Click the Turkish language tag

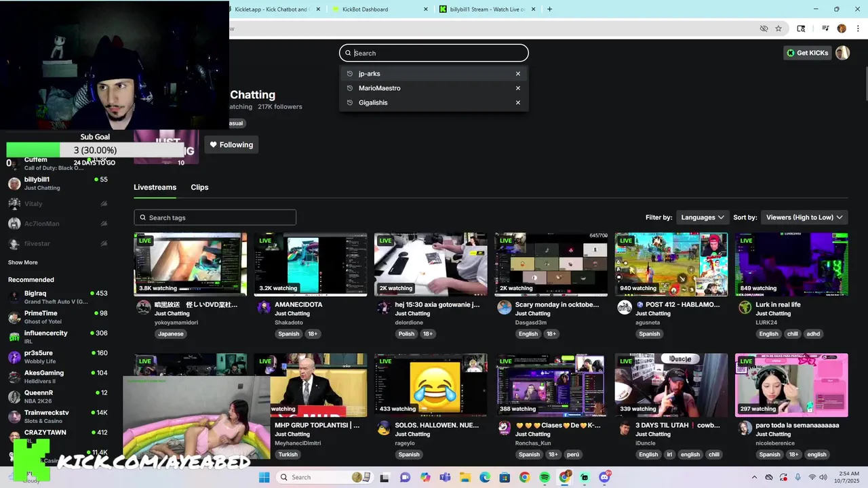[x=288, y=455]
